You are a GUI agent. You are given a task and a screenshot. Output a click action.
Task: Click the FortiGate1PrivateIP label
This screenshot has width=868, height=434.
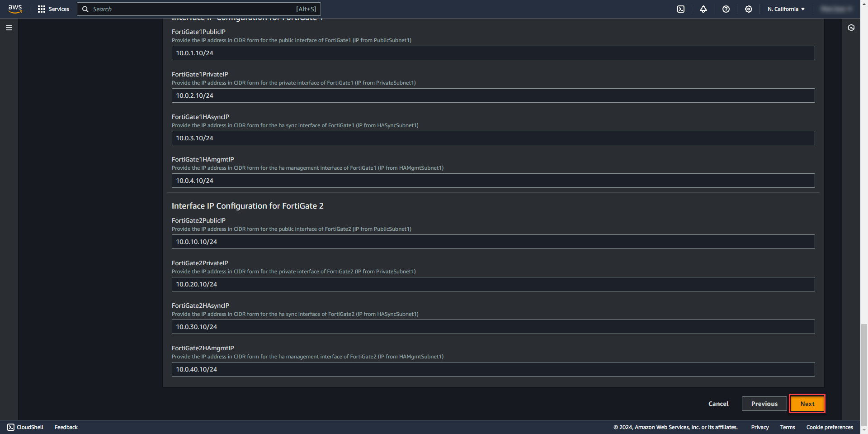[200, 74]
